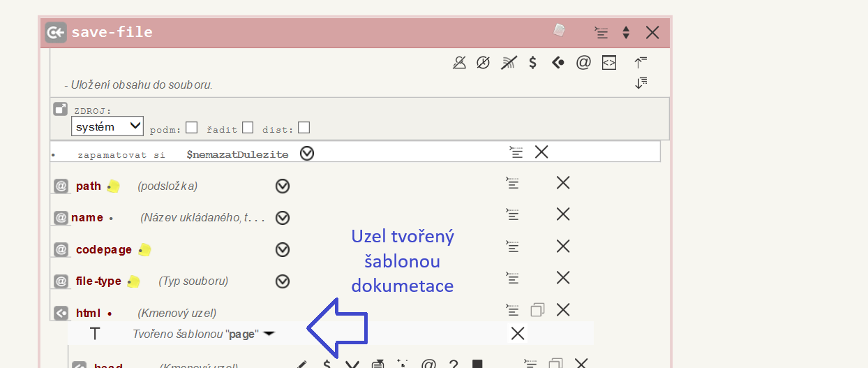Click the @ attribute icon in top toolbar
This screenshot has height=368, width=868.
coord(583,63)
